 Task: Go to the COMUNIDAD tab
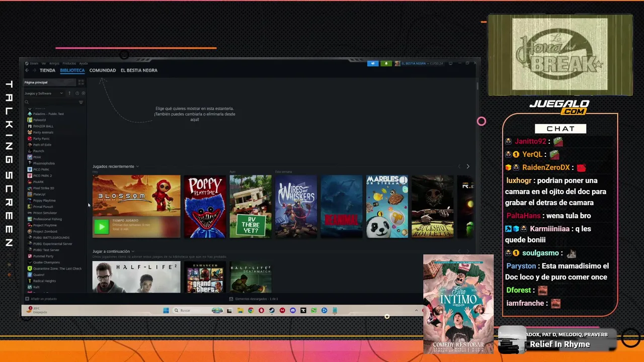click(103, 70)
